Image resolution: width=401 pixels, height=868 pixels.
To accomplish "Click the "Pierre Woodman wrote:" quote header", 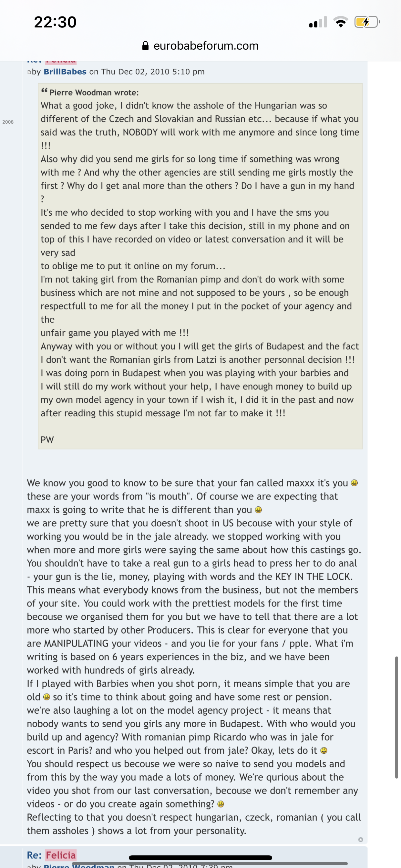I will [94, 93].
